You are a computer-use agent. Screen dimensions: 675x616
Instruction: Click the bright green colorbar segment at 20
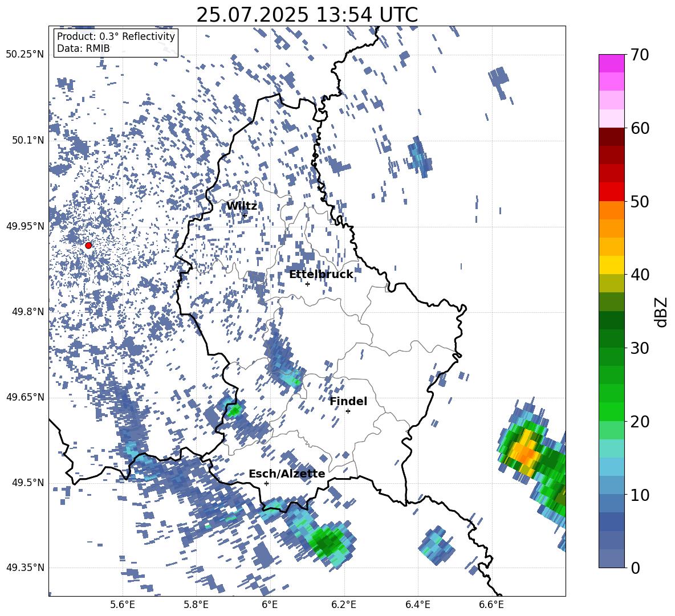(612, 412)
